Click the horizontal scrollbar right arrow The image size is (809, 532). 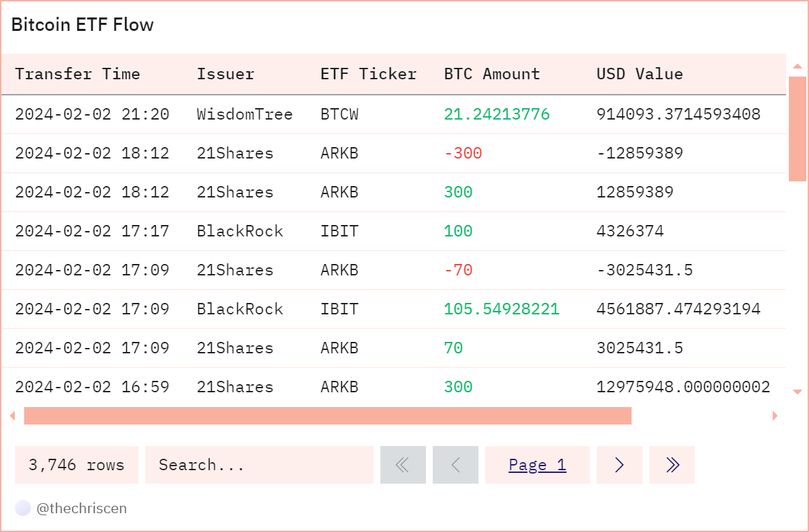(775, 416)
